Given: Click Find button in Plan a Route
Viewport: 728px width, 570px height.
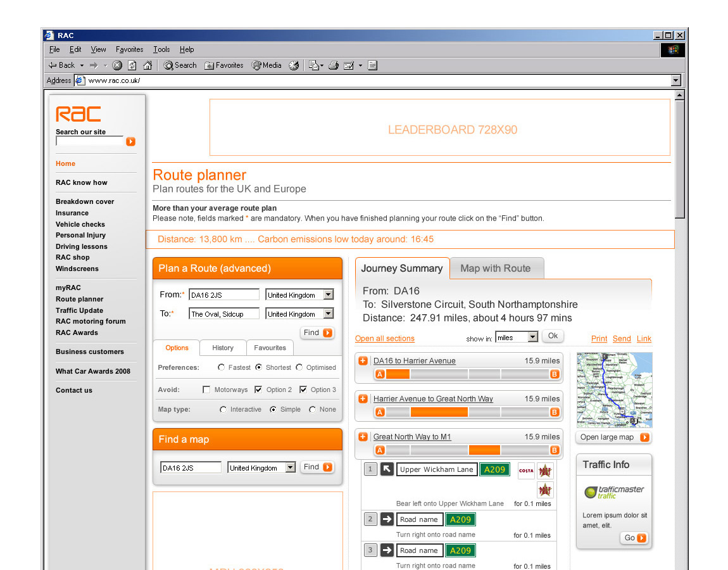Looking at the screenshot, I should coord(318,332).
